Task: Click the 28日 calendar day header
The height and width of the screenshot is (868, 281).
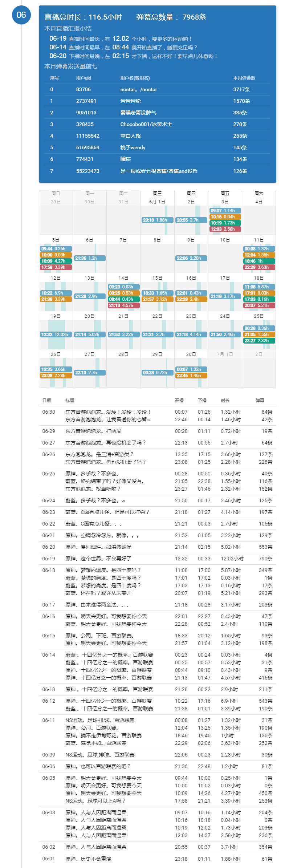Action: click(123, 354)
